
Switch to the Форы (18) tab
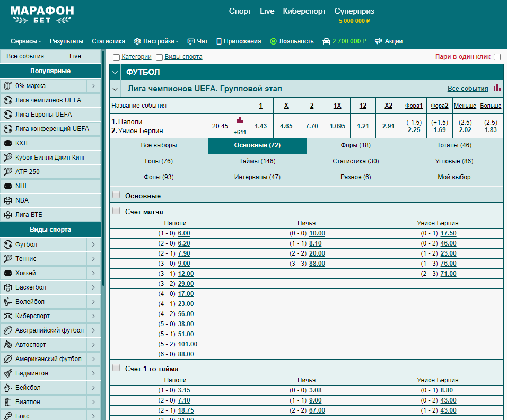pyautogui.click(x=356, y=145)
